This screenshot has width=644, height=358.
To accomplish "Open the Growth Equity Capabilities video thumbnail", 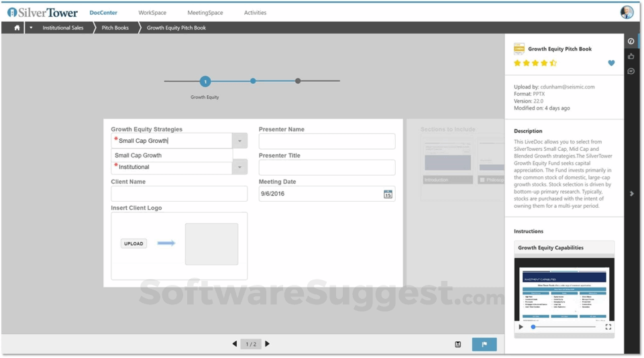I will pos(564,290).
